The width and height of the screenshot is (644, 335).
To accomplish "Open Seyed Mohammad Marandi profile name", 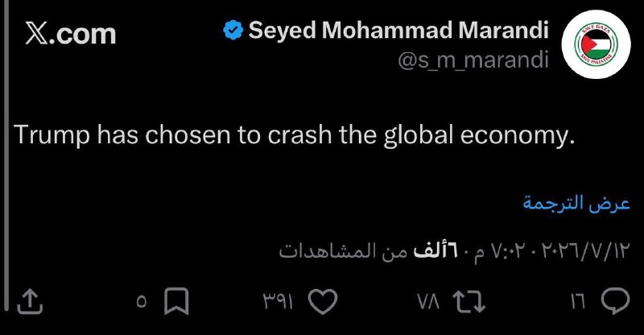I will (398, 31).
